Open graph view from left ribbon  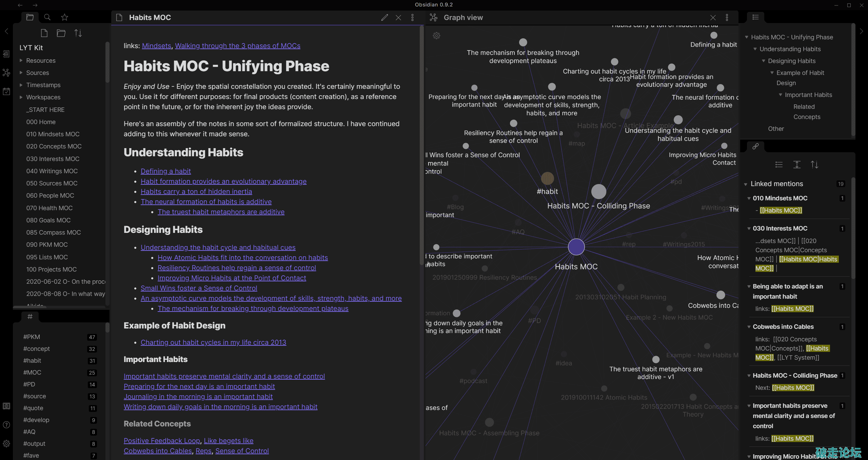pyautogui.click(x=6, y=73)
